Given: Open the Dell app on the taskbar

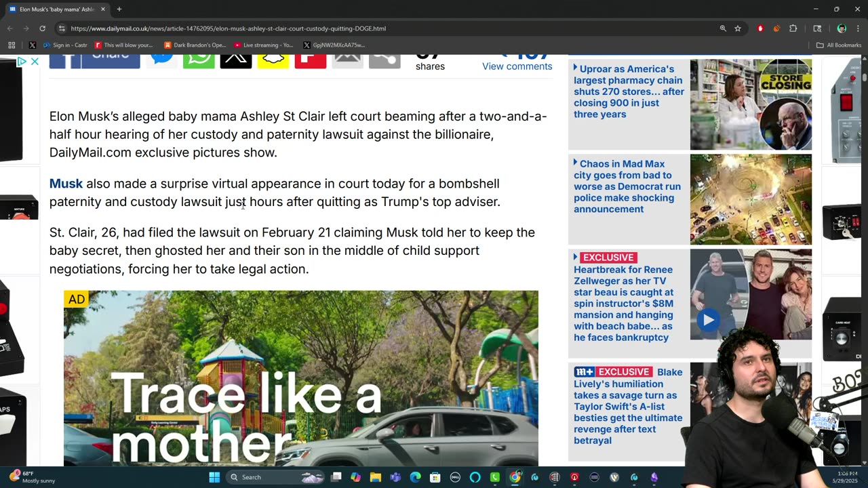Looking at the screenshot, I should tap(455, 477).
